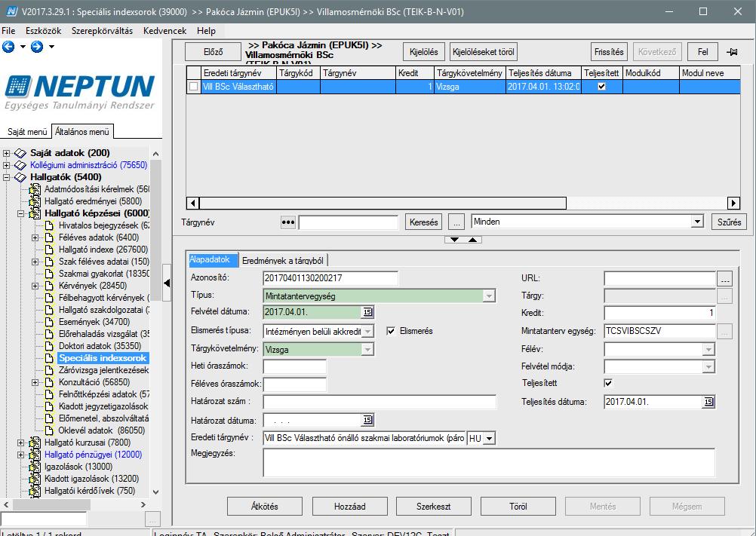This screenshot has width=756, height=536.
Task: Click the Oklevél adatok page icon
Action: click(49, 430)
